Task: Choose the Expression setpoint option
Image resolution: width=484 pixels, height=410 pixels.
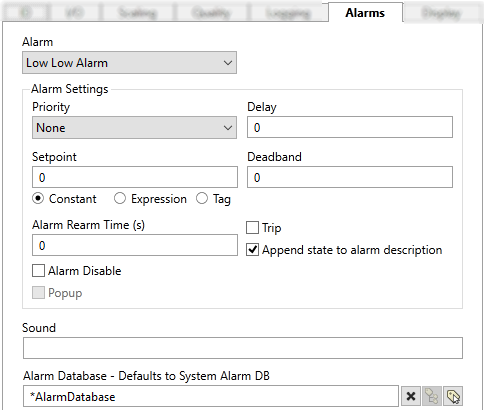Action: 120,198
